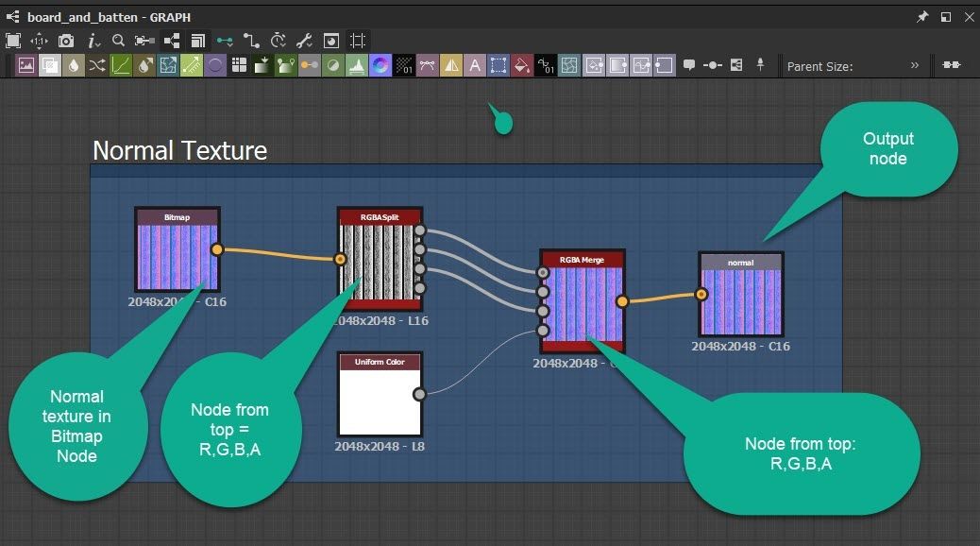980x546 pixels.
Task: Add a comment with speech bubble icon
Action: (x=689, y=65)
